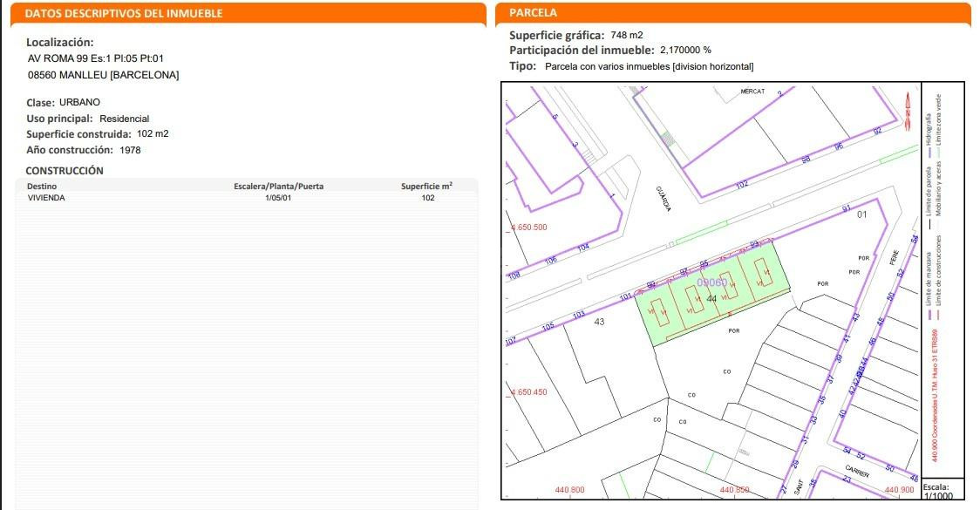Click the 'Uso principal:' label
This screenshot has height=510, width=980.
coord(59,119)
